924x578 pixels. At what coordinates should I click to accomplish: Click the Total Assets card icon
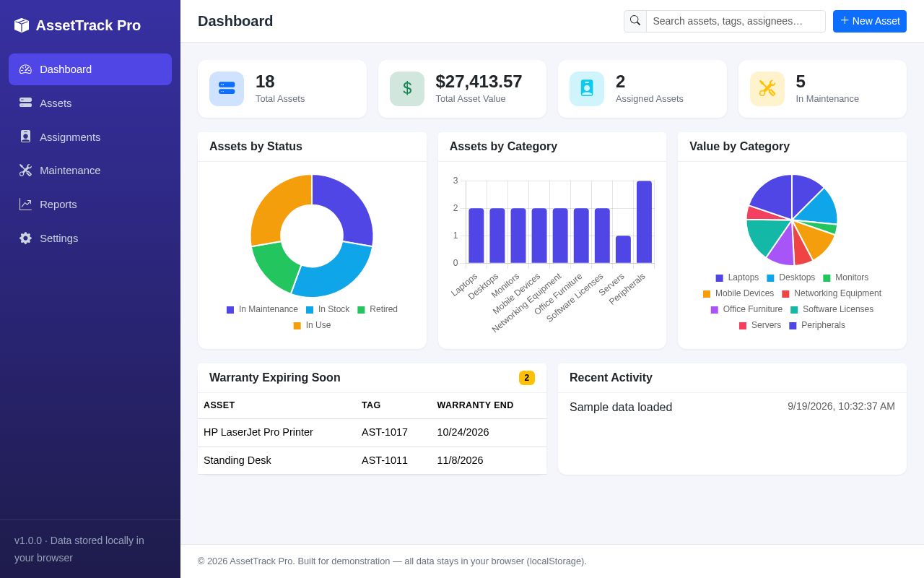point(227,89)
